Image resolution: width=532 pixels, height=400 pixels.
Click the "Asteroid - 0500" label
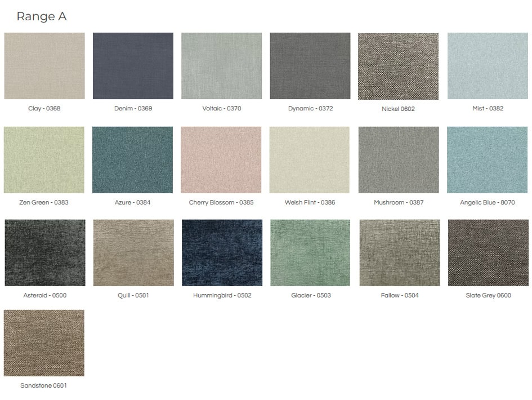tap(45, 295)
